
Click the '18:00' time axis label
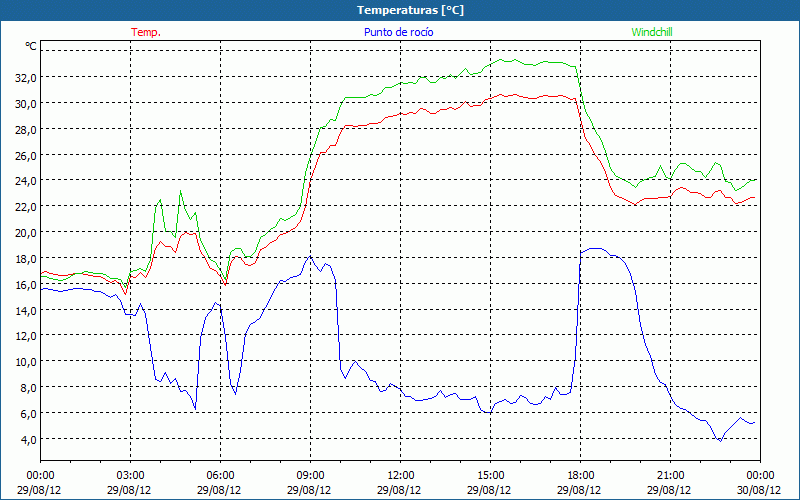[581, 476]
